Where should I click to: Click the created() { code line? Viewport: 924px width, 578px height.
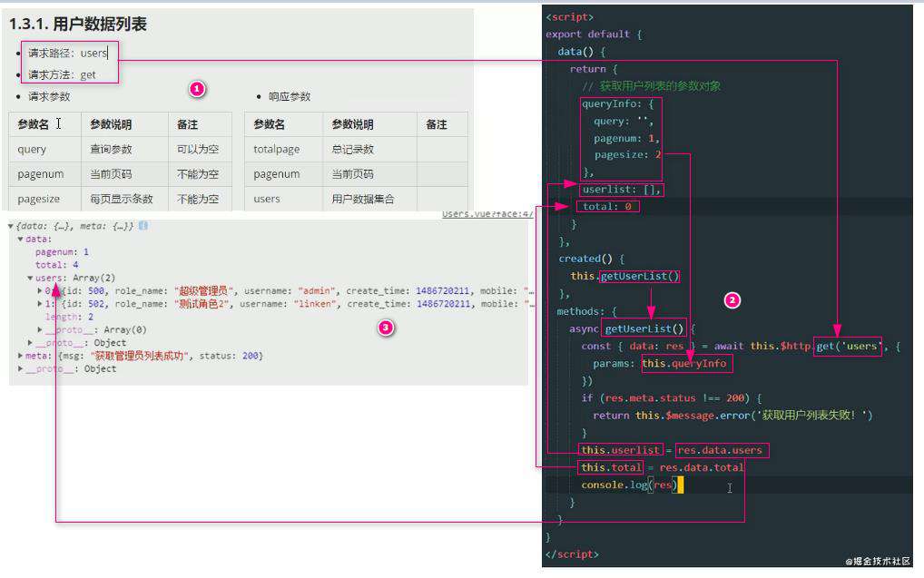pos(591,259)
